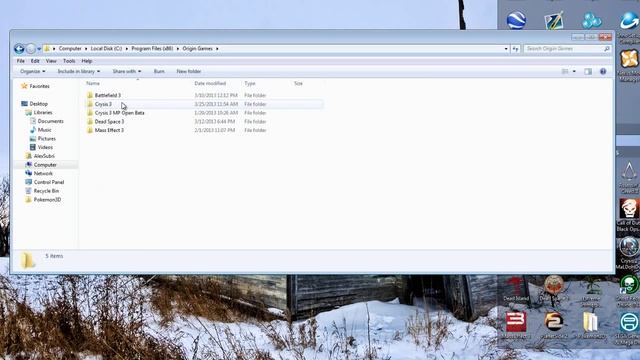640x360 pixels.
Task: Open the Help menu
Action: coord(87,61)
